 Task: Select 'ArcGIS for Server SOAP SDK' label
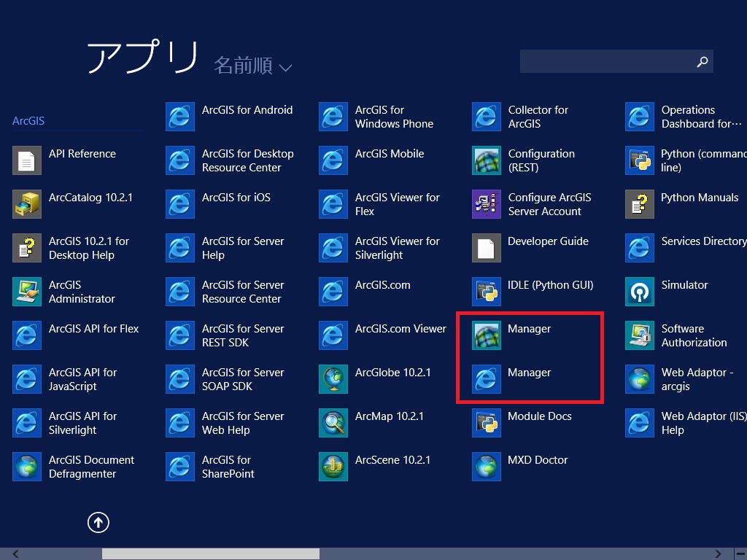[x=243, y=379]
